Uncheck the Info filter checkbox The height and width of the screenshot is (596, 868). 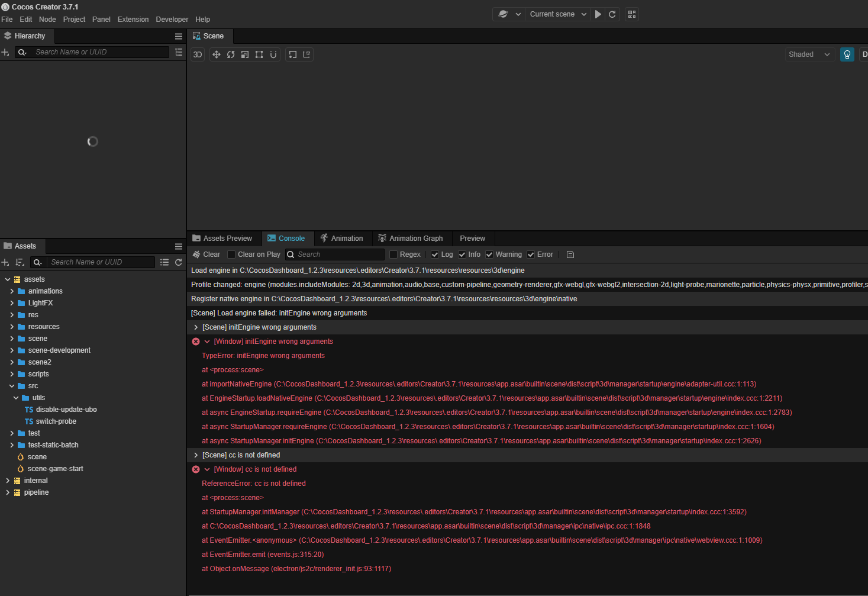coord(462,254)
